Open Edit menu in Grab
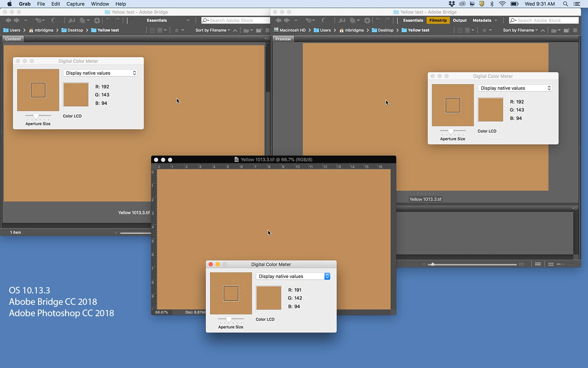Screen dimensions: 588x368 (x=56, y=4)
